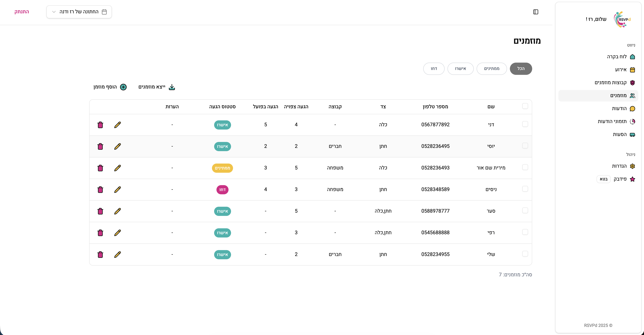Filter the list by דחו
644x335 pixels.
coord(434,69)
